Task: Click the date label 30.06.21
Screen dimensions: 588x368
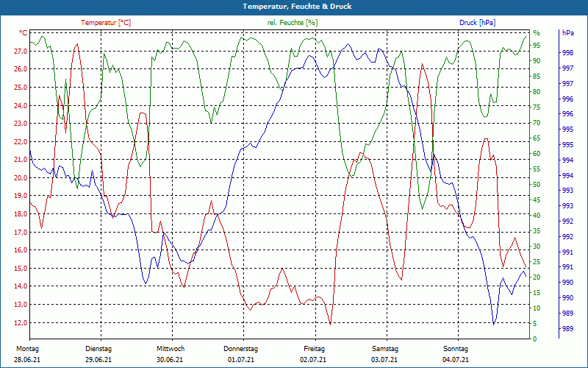Action: (x=170, y=360)
